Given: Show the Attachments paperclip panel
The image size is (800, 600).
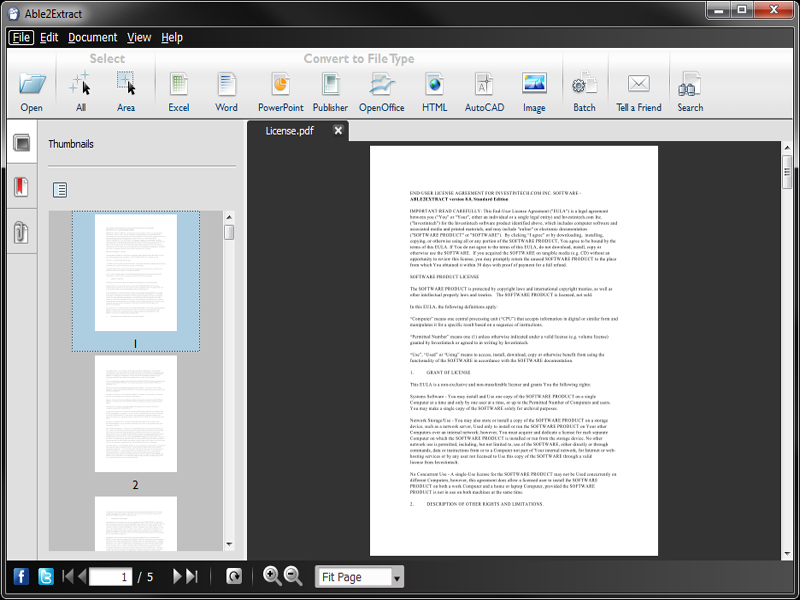Looking at the screenshot, I should point(21,233).
